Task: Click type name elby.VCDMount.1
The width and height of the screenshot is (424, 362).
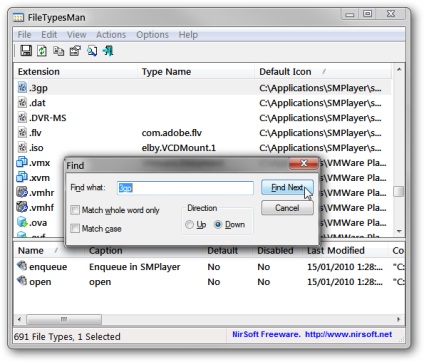Action: (x=179, y=148)
